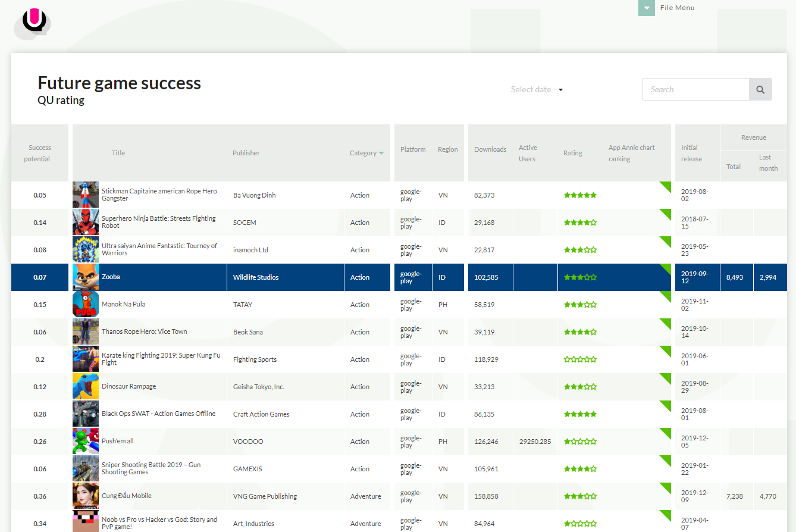Viewport: 796px width, 532px height.
Task: Click the File Menu label
Action: tap(677, 8)
